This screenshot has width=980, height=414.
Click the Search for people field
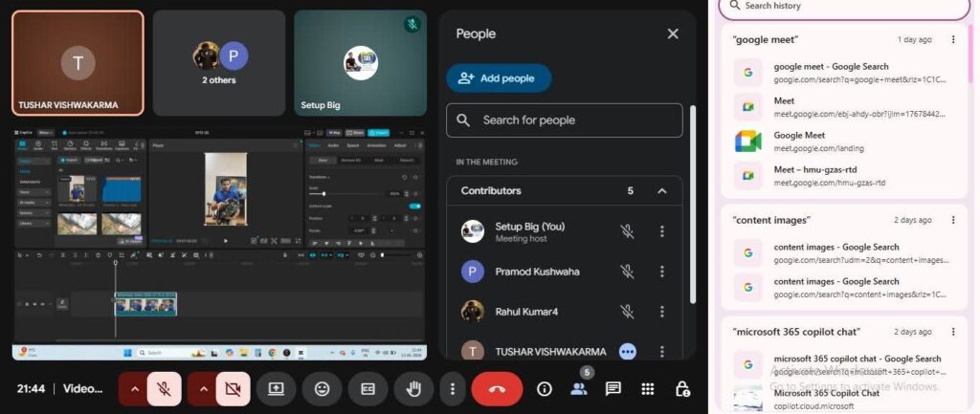coord(565,120)
